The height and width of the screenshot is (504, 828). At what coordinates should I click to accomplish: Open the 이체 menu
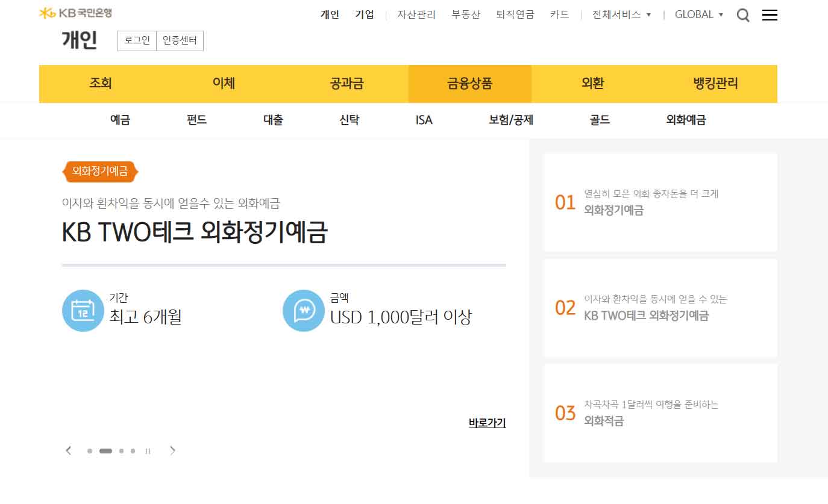(x=224, y=84)
